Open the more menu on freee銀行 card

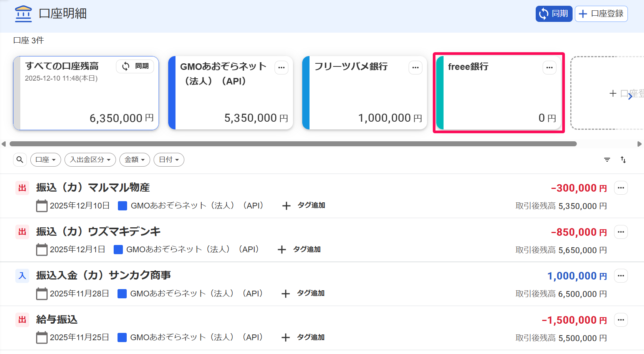click(550, 68)
